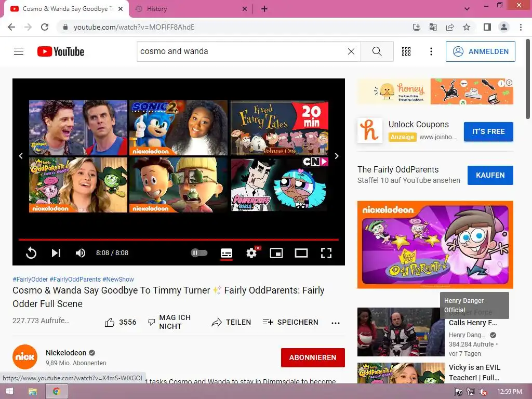Click the #NewShow hashtag
532x399 pixels.
pyautogui.click(x=118, y=279)
